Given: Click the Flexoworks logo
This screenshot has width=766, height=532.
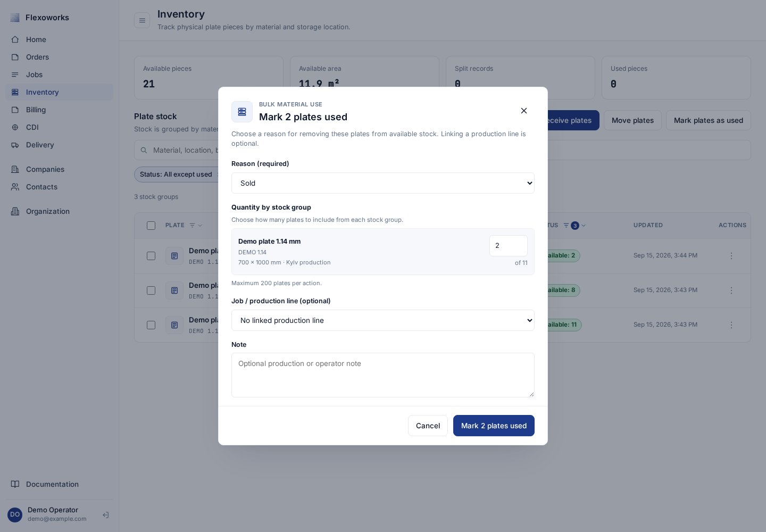Looking at the screenshot, I should (15, 18).
